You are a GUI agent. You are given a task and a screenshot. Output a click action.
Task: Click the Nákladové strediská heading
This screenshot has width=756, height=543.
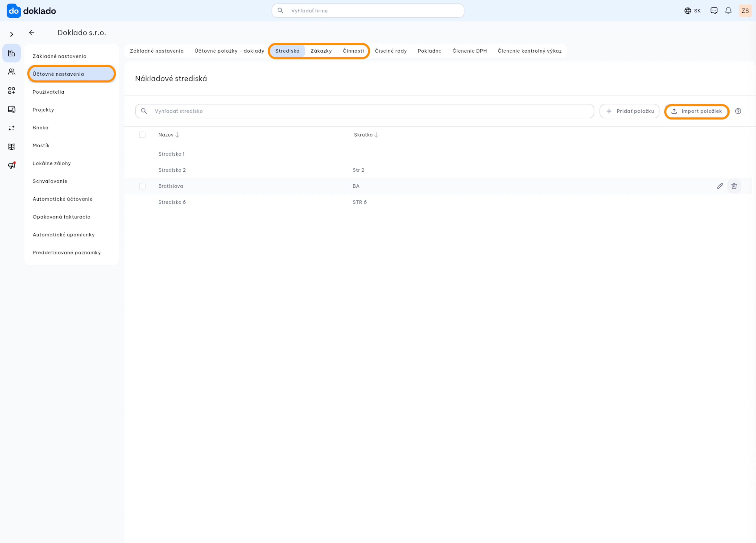pos(171,79)
